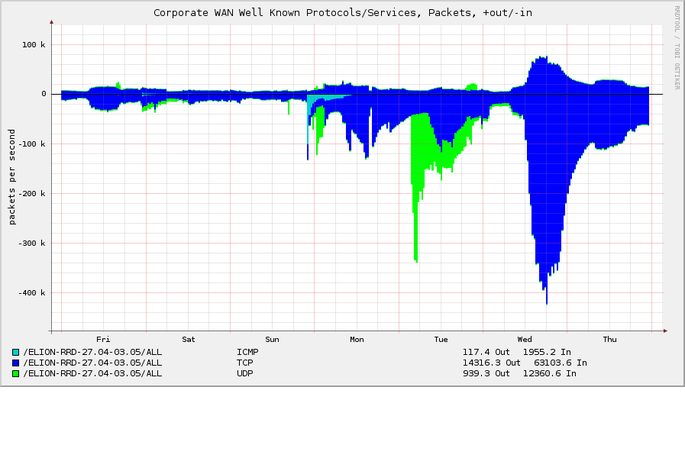This screenshot has width=685, height=458.
Task: Select the ICMP protocol label in legend
Action: (247, 352)
